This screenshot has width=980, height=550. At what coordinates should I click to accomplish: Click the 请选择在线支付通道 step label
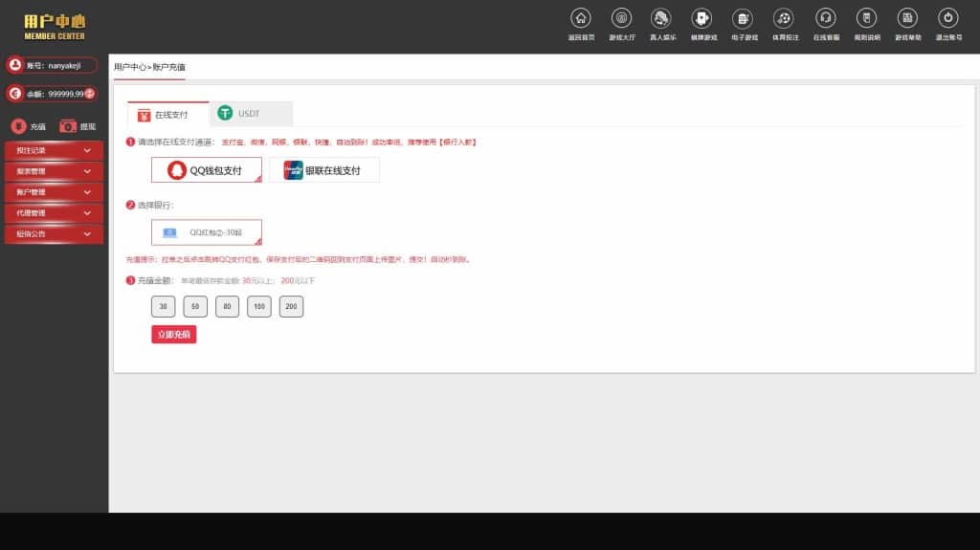(176, 142)
